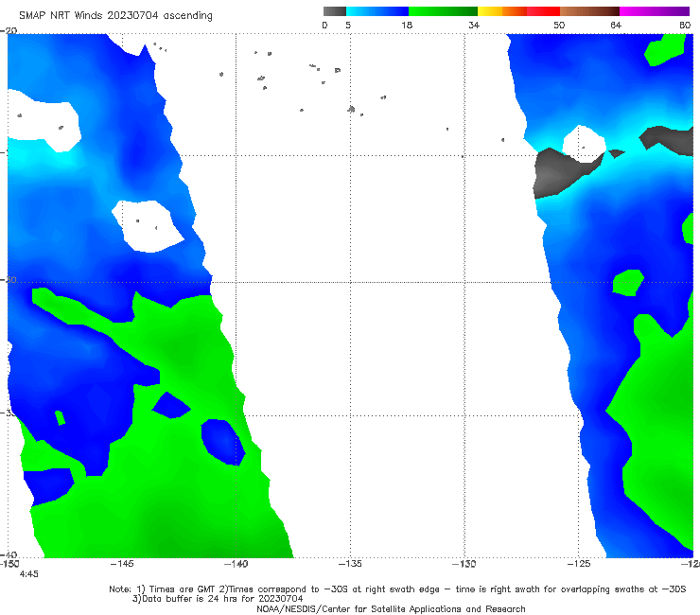
Task: Click the longitude label '-145'
Action: click(x=122, y=564)
